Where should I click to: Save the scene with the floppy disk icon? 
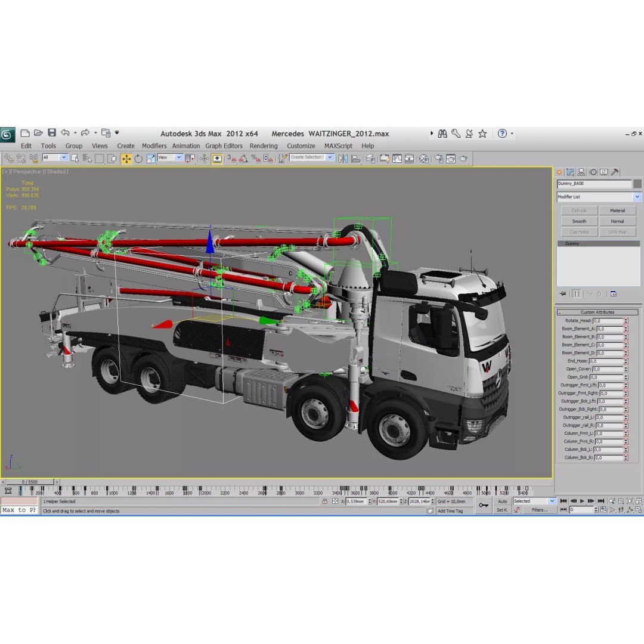pos(52,132)
